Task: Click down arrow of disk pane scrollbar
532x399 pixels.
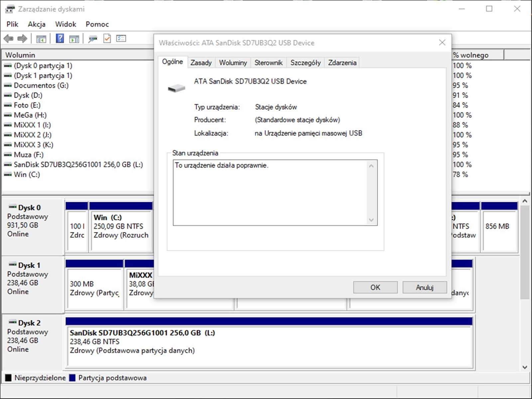Action: tap(525, 367)
